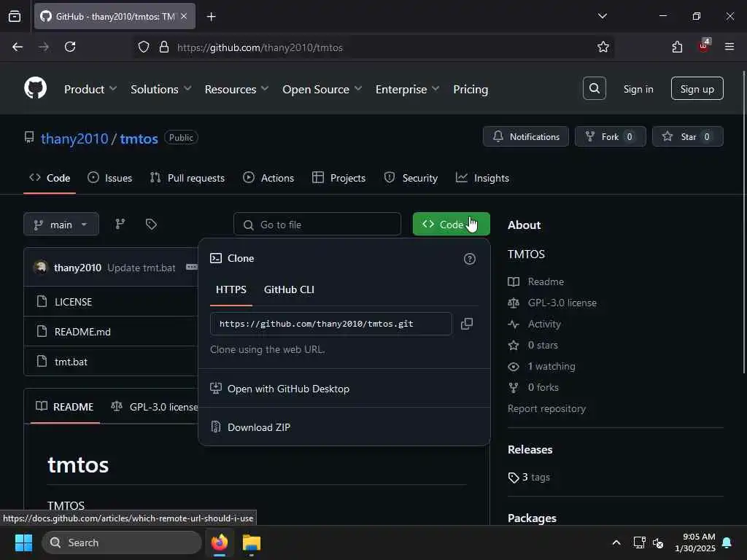The height and width of the screenshot is (560, 747).
Task: View branches icon next to main
Action: click(x=120, y=225)
